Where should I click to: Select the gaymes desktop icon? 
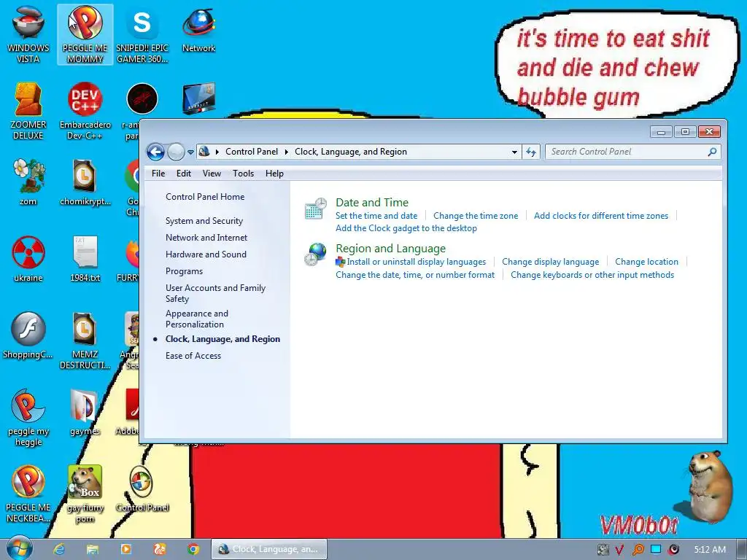(85, 413)
